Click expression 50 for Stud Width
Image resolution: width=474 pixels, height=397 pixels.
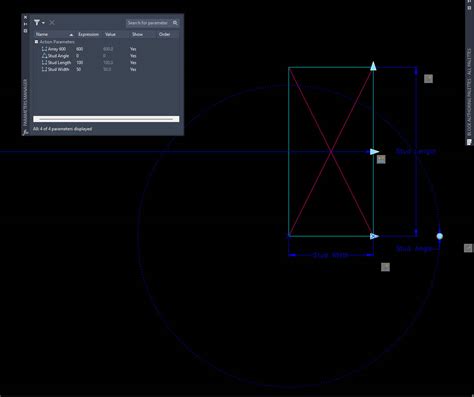pyautogui.click(x=79, y=69)
